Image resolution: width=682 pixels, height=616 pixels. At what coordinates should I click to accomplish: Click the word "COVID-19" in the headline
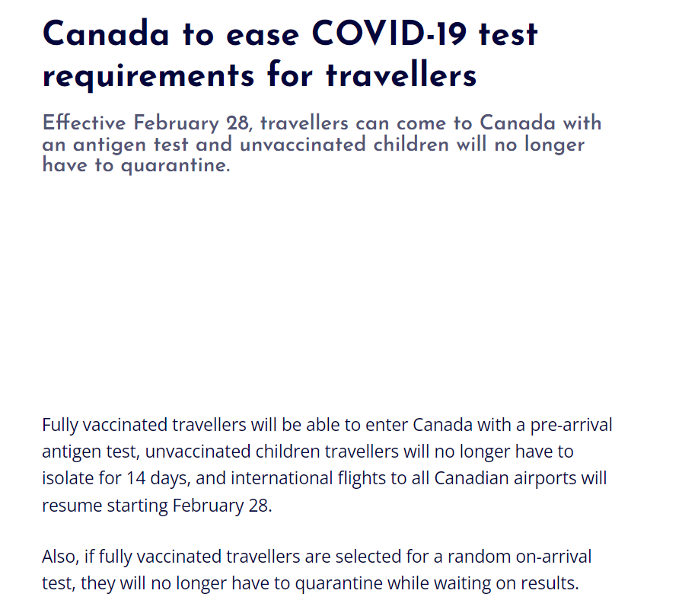click(x=389, y=34)
